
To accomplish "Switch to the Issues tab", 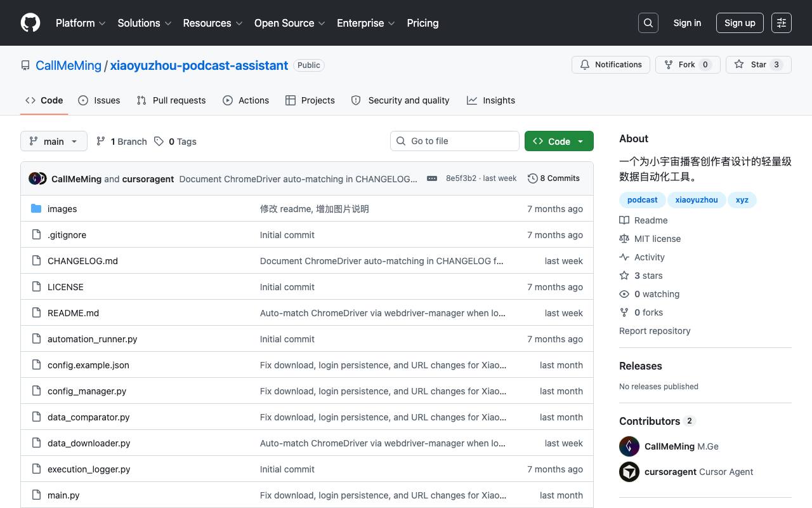I will tap(99, 100).
